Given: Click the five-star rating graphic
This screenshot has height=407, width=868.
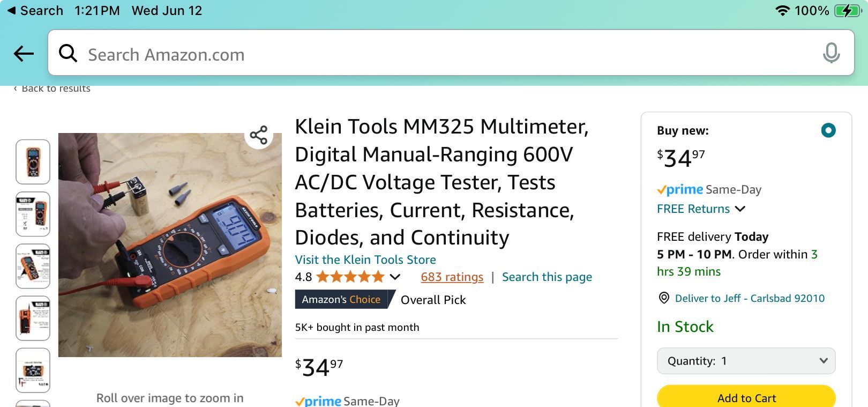Looking at the screenshot, I should (x=350, y=277).
